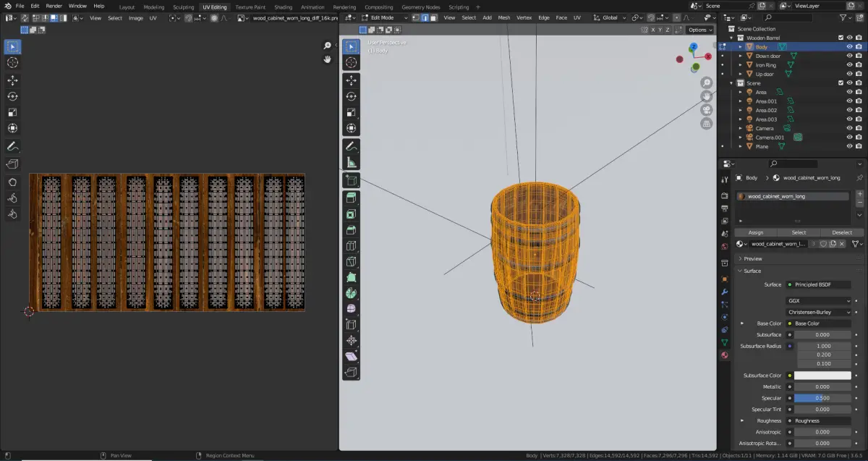The width and height of the screenshot is (868, 461).
Task: Click the Assign button for material
Action: pos(755,232)
